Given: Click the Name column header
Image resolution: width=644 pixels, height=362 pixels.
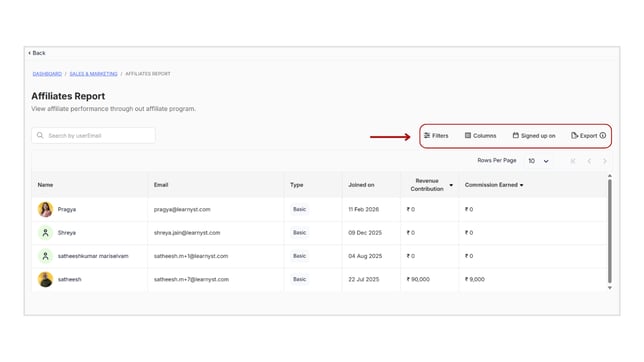Looking at the screenshot, I should [45, 185].
